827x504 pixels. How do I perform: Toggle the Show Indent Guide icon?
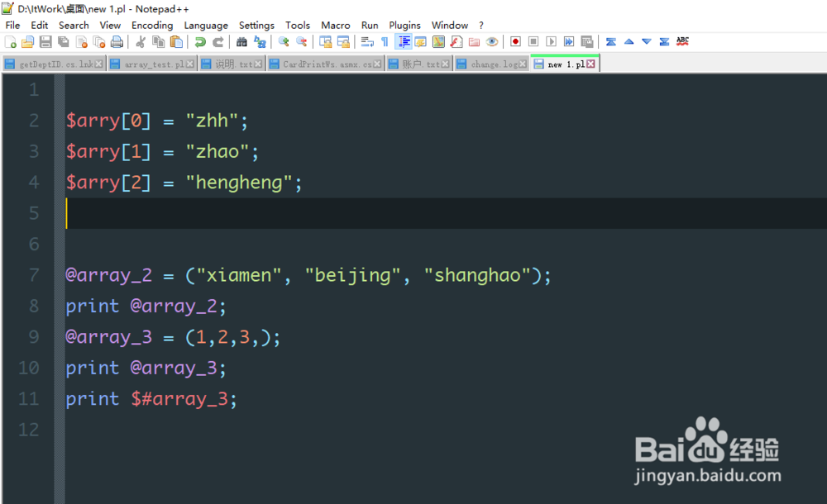(403, 41)
